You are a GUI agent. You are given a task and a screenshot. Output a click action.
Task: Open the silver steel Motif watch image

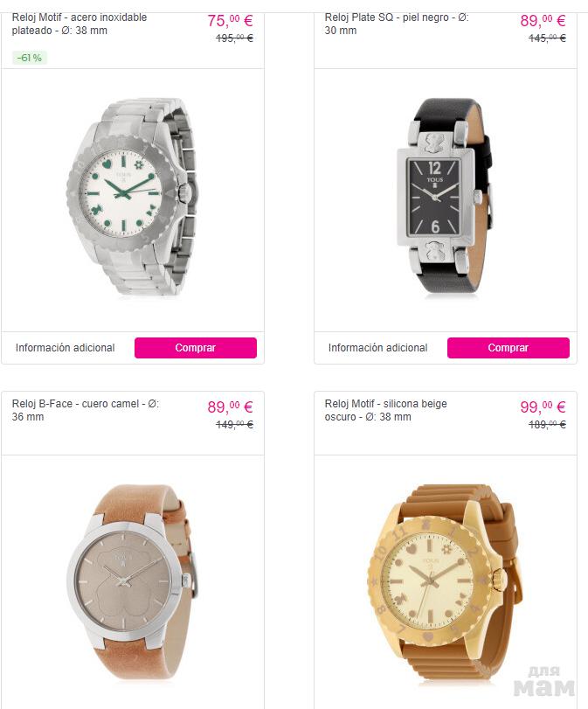[133, 198]
